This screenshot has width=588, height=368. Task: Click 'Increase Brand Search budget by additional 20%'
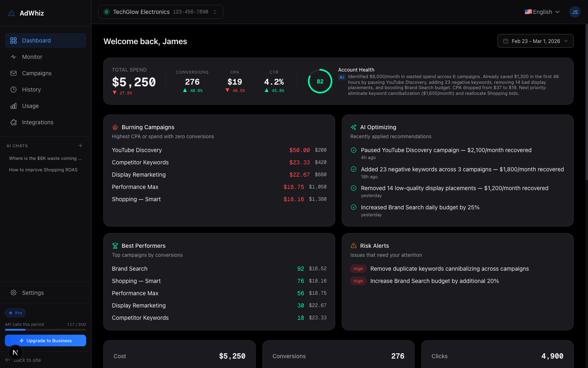pyautogui.click(x=434, y=281)
